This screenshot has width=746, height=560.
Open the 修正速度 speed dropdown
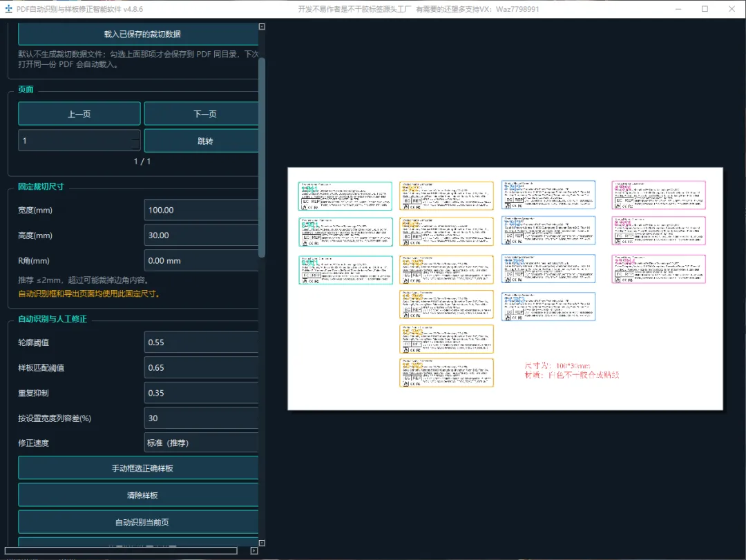pyautogui.click(x=201, y=443)
